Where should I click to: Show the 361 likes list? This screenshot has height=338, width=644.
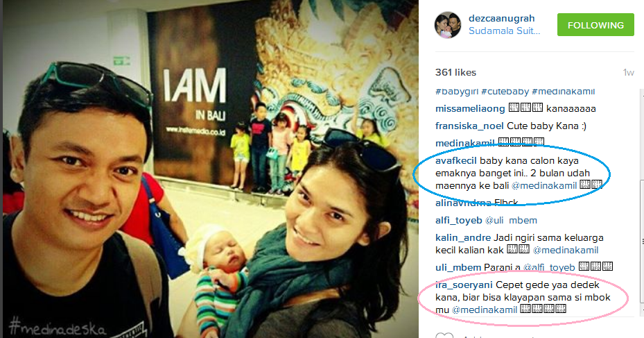tap(455, 72)
